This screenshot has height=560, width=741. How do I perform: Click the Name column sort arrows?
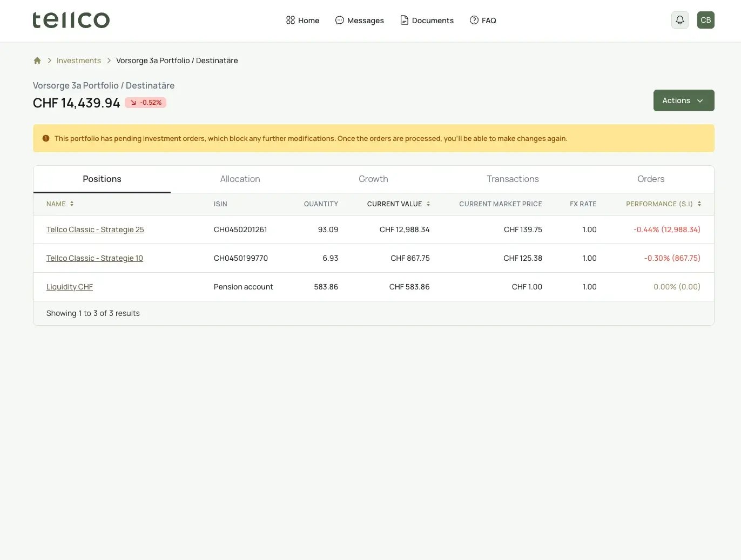click(72, 204)
